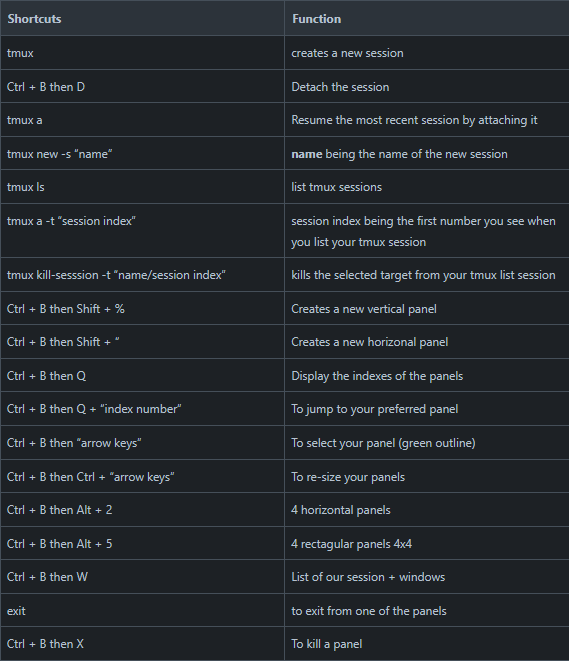The height and width of the screenshot is (661, 569).
Task: Select 'Ctrl + B then D' shortcut
Action: (46, 87)
